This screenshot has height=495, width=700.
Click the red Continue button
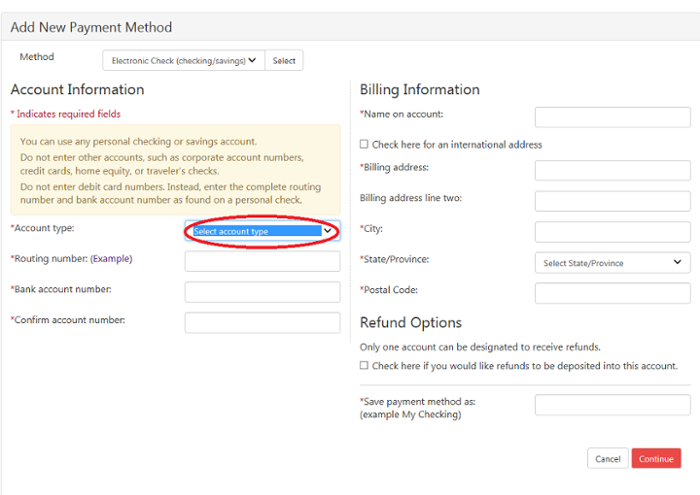click(x=656, y=458)
